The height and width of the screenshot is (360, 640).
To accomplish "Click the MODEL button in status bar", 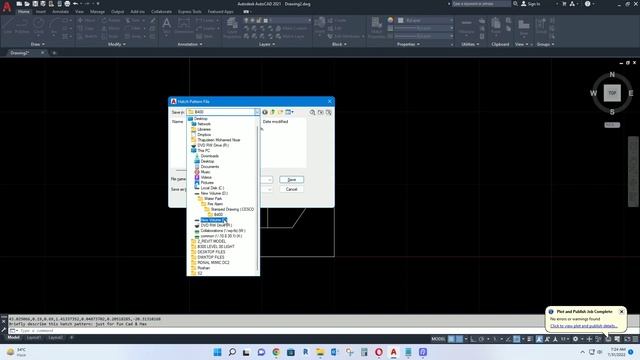I will [438, 339].
